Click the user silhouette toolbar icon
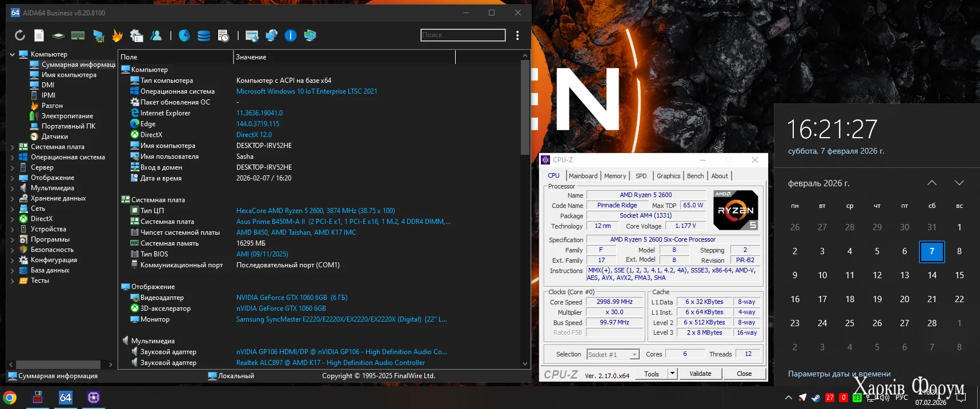The image size is (980, 409). (x=156, y=35)
